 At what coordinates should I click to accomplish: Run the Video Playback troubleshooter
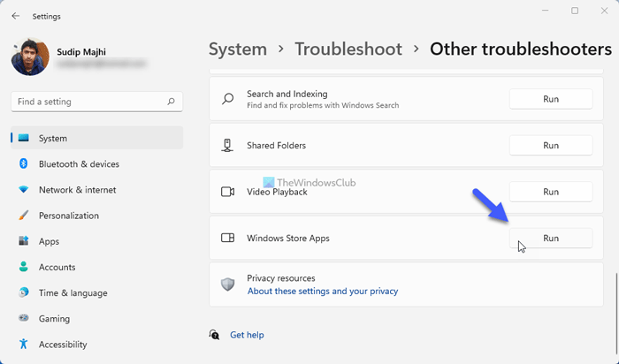coord(550,192)
